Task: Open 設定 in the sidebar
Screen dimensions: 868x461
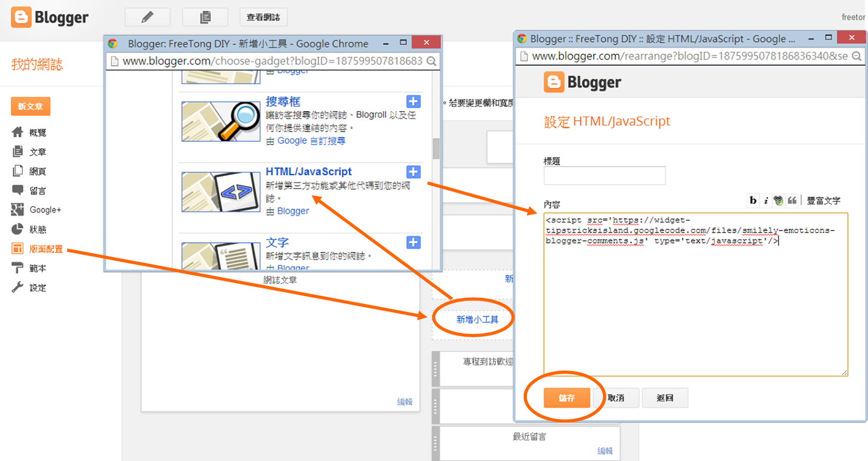Action: [x=37, y=288]
